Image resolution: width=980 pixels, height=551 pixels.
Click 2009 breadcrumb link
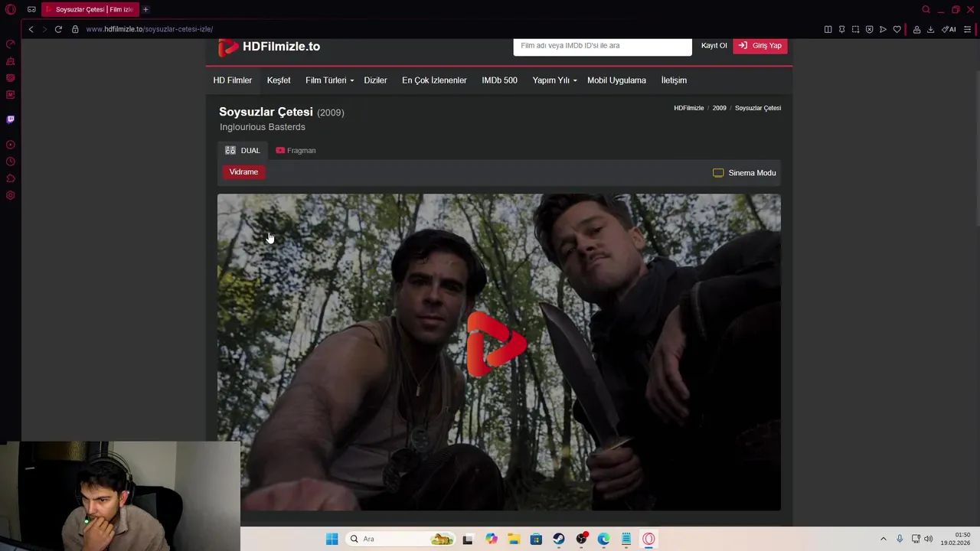(x=719, y=108)
